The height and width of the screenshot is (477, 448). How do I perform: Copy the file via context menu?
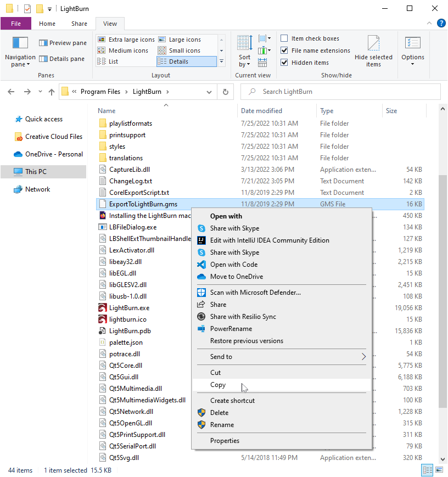(219, 385)
